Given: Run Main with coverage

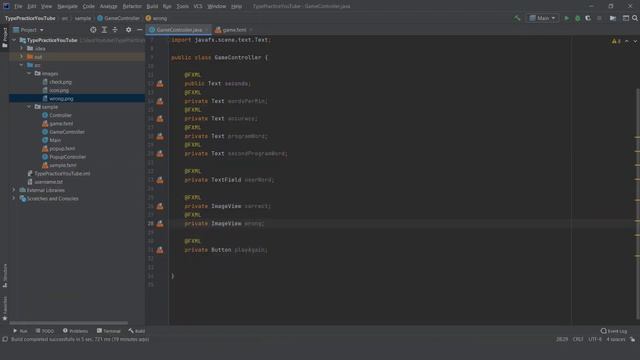Looking at the screenshot, I should (588, 18).
